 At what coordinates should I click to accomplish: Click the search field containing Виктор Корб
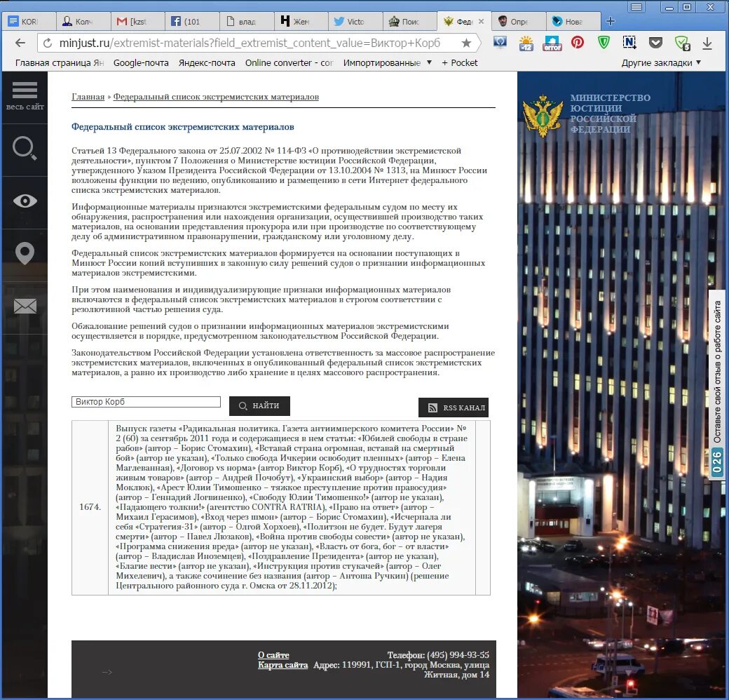146,402
